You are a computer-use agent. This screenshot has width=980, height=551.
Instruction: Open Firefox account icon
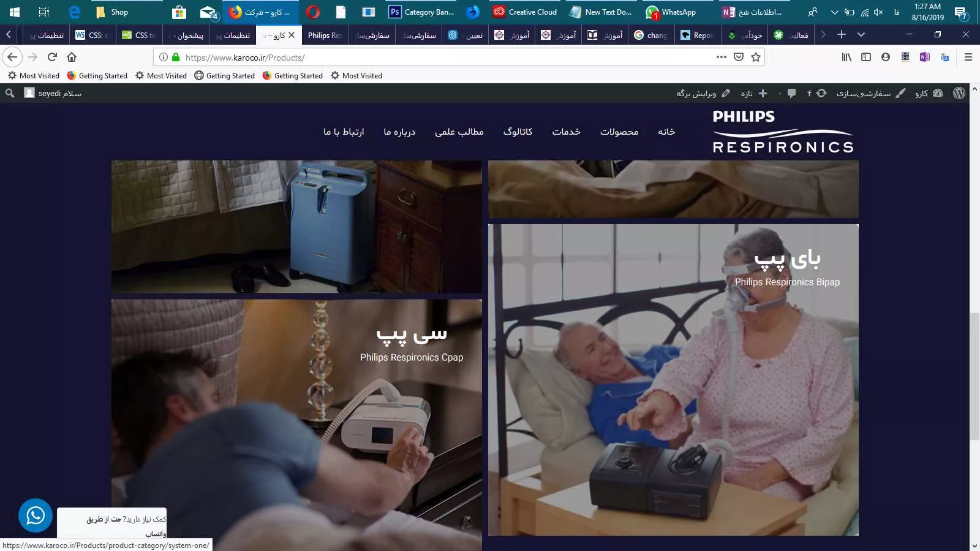pos(886,57)
